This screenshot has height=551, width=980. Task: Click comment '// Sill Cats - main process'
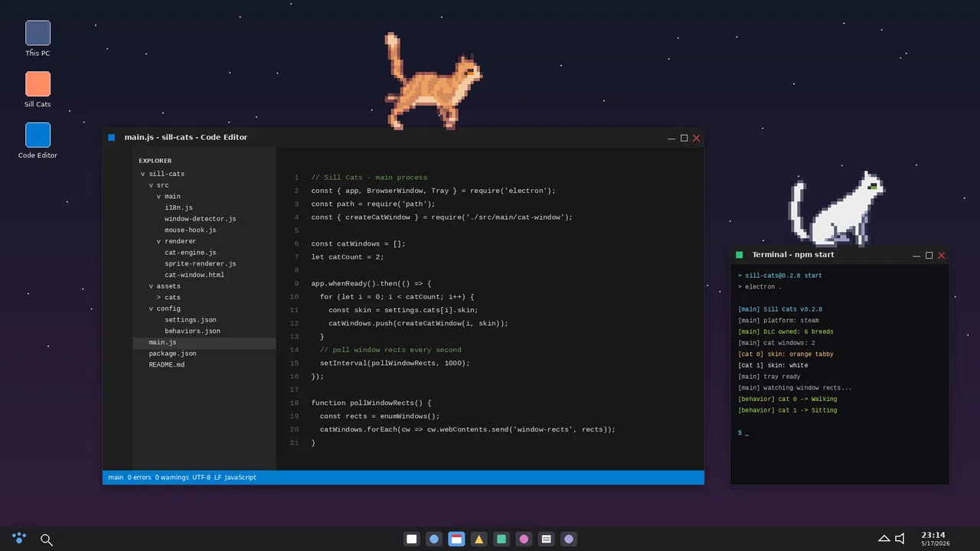(369, 178)
